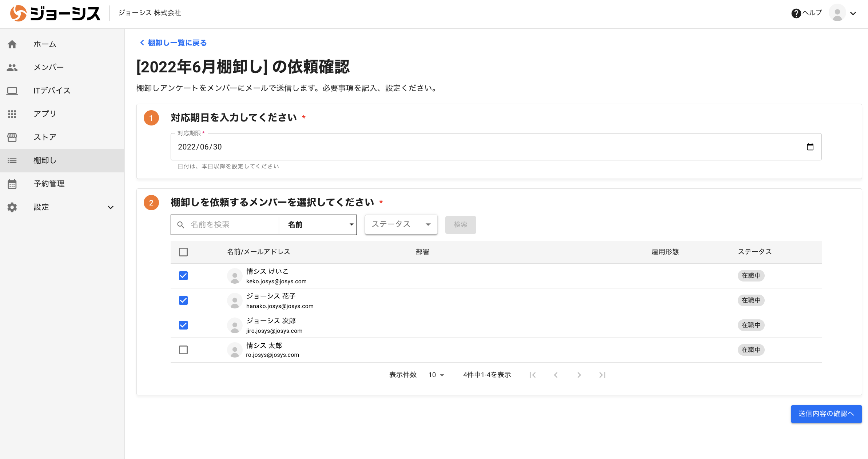
Task: Toggle the select-all header checkbox
Action: point(183,252)
